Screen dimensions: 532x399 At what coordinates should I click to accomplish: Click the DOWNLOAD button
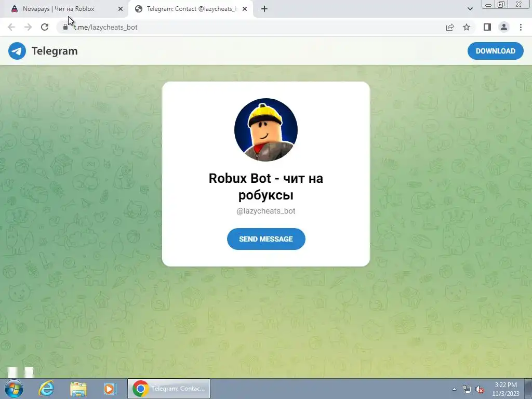click(495, 51)
